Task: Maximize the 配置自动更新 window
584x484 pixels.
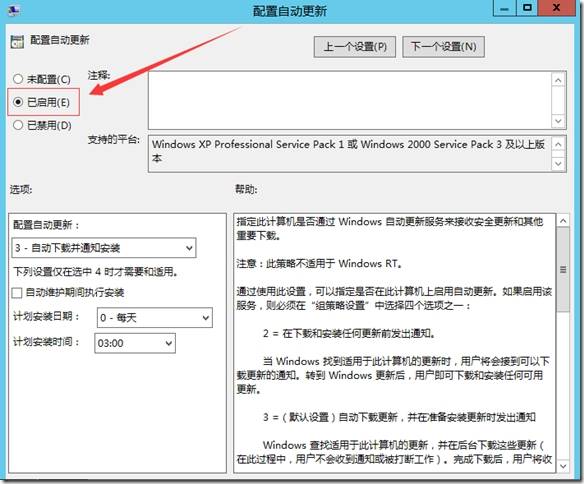Action: (527, 8)
